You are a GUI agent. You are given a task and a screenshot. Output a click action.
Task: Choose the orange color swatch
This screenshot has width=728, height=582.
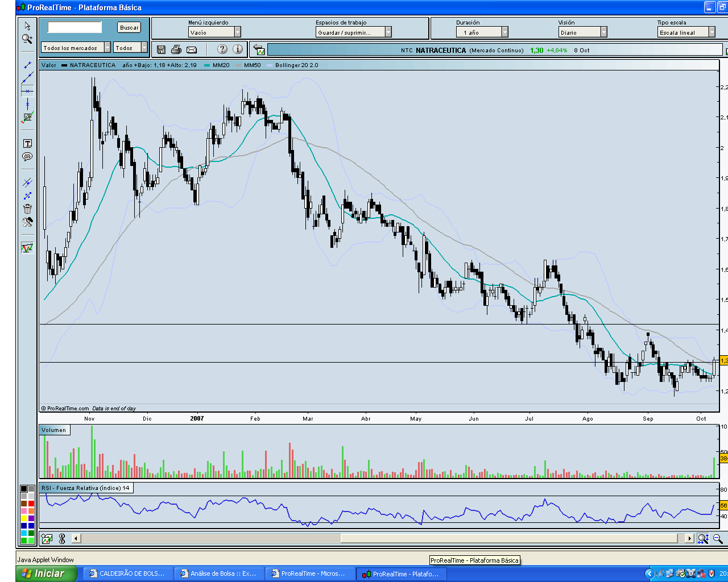[31, 511]
